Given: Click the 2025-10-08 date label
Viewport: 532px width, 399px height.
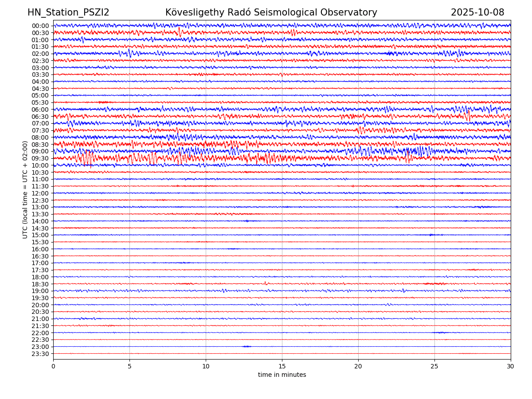Looking at the screenshot, I should click(x=477, y=13).
